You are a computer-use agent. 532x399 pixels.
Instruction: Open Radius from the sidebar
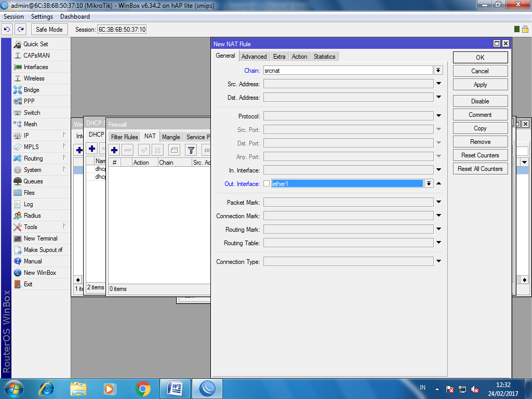[x=27, y=216]
